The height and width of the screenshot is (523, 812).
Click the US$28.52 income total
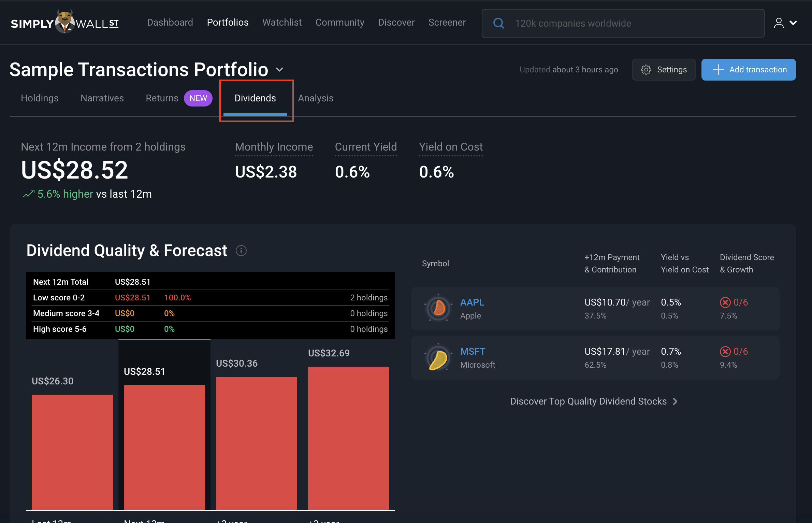(74, 170)
